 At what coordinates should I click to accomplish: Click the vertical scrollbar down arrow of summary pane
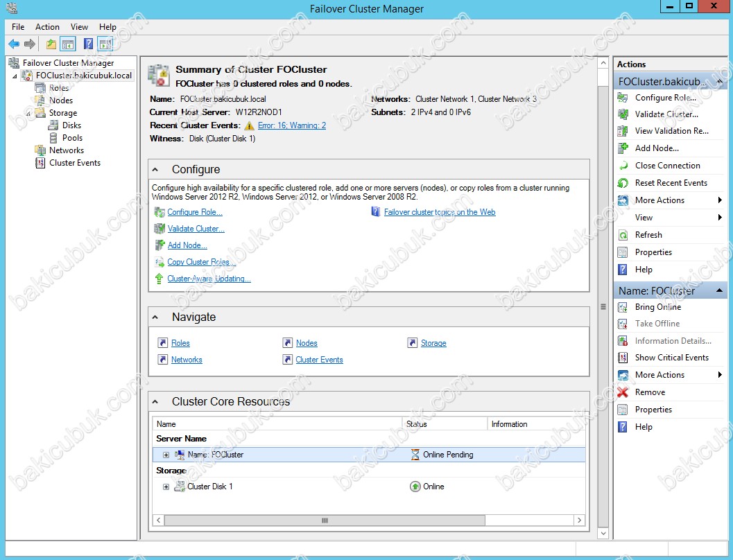point(603,533)
